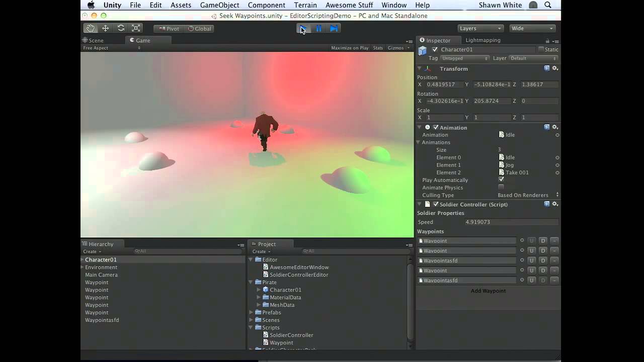
Task: Pause the game with the Pause button
Action: 318,29
